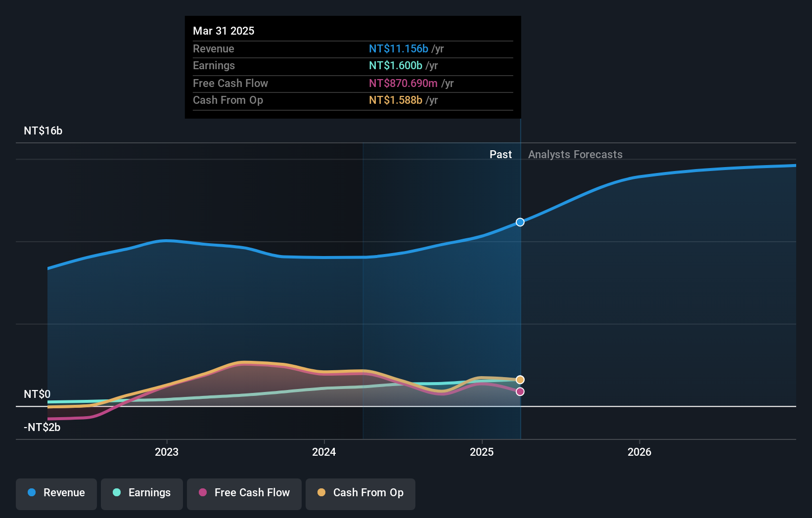
Task: Click the NT$870.690m free cash flow value
Action: (403, 83)
